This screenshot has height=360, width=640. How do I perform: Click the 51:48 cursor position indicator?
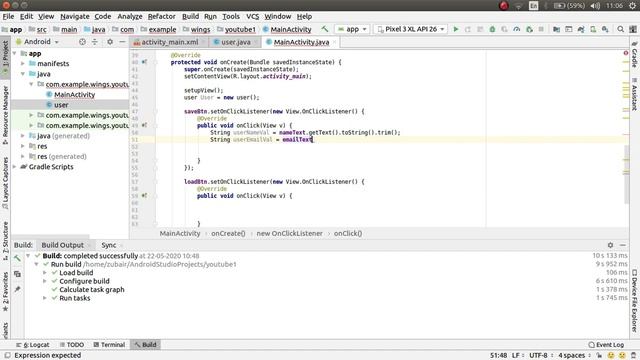[498, 356]
